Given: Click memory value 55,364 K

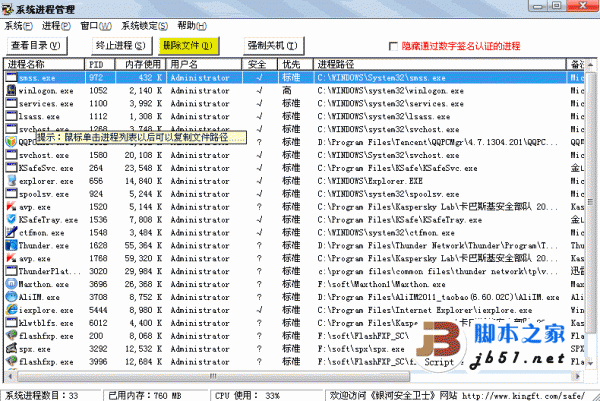Looking at the screenshot, I should click(143, 245).
